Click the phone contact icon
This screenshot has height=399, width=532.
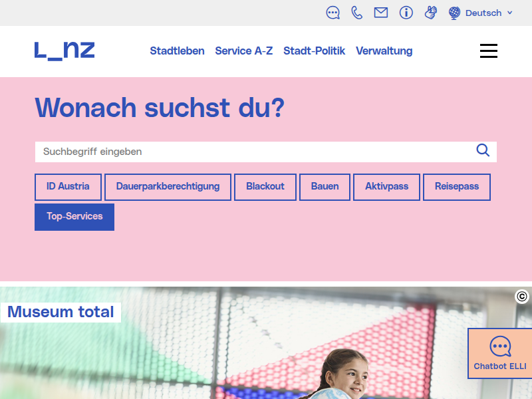tap(357, 13)
